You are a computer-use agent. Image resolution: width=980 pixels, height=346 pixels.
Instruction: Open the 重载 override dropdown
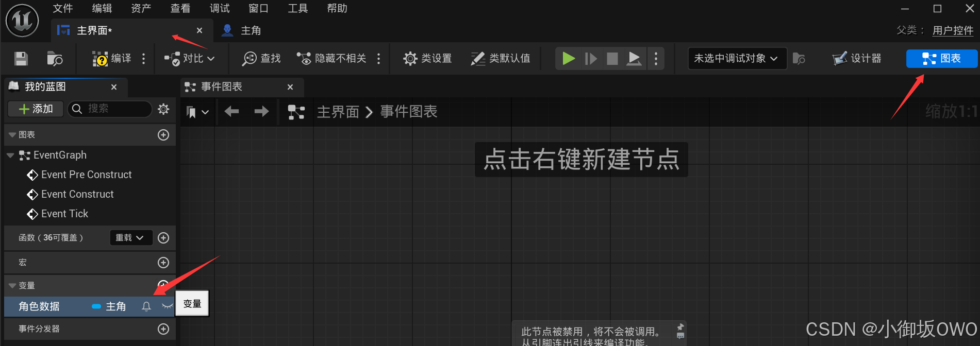click(x=131, y=237)
